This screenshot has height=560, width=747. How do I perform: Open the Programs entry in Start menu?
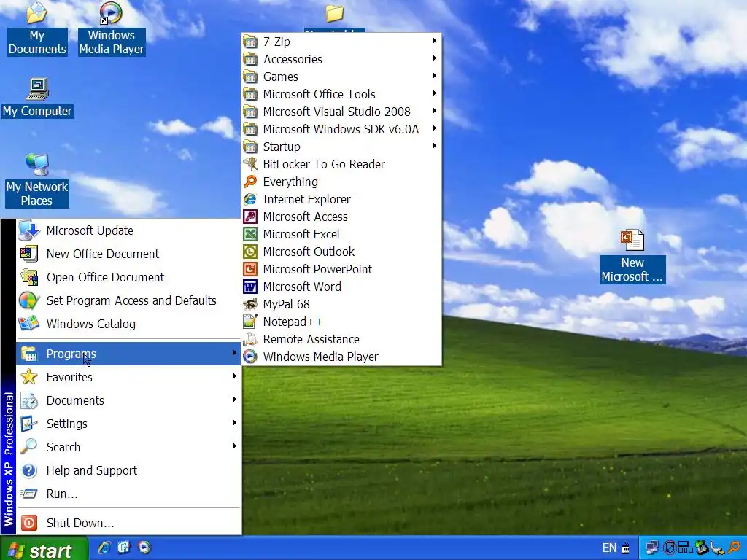point(128,354)
